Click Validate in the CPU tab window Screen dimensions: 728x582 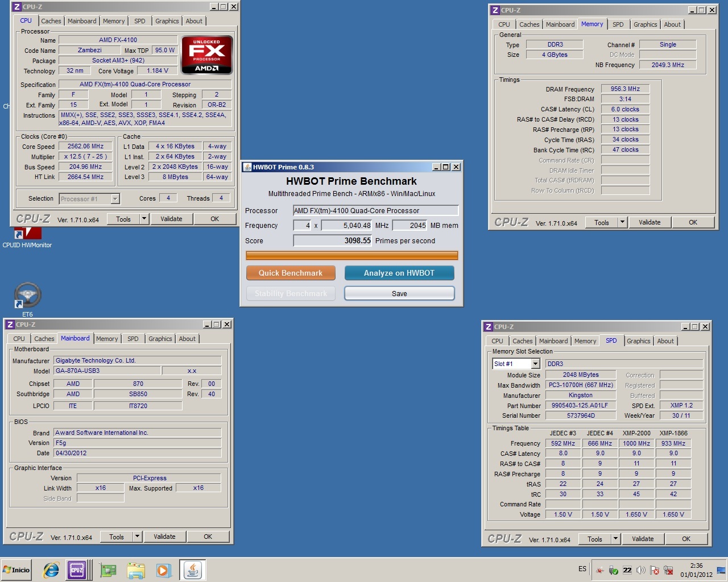(172, 219)
